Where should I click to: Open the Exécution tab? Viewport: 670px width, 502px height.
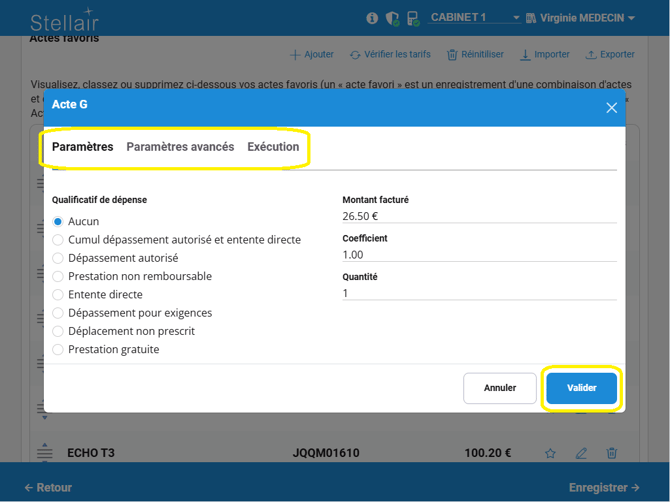[x=273, y=147]
